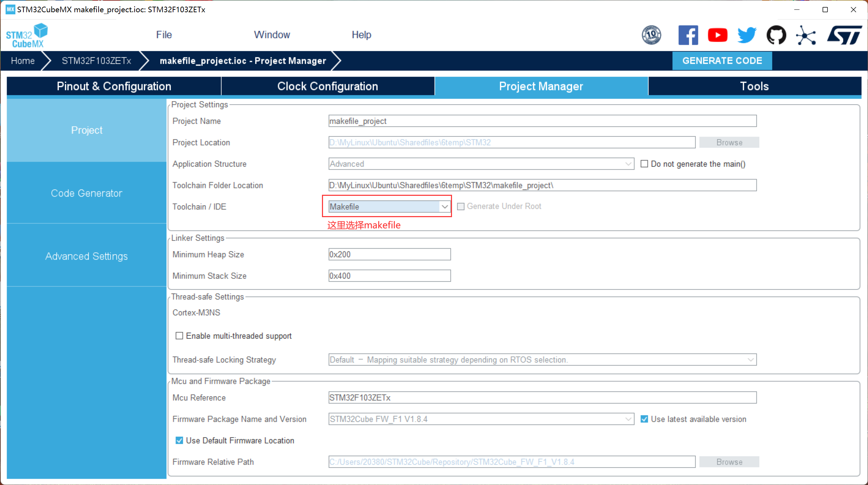Open the GitHub icon link
The height and width of the screenshot is (485, 868).
point(776,35)
